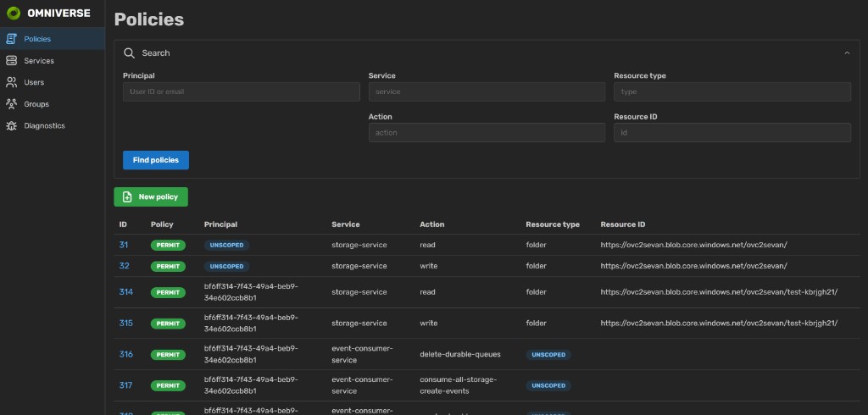This screenshot has width=868, height=415.
Task: Click consume-all-storage-create-events action text
Action: [459, 385]
